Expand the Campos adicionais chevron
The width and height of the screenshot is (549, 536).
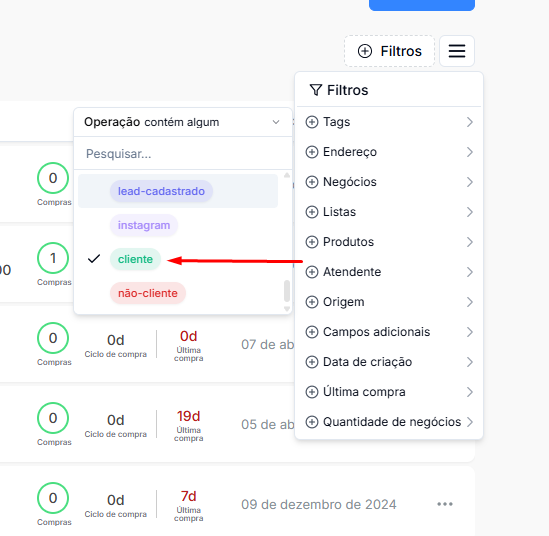point(470,332)
